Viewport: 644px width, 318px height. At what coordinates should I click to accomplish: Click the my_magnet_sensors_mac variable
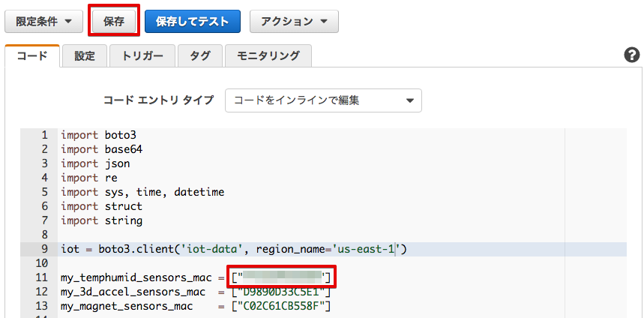click(127, 307)
